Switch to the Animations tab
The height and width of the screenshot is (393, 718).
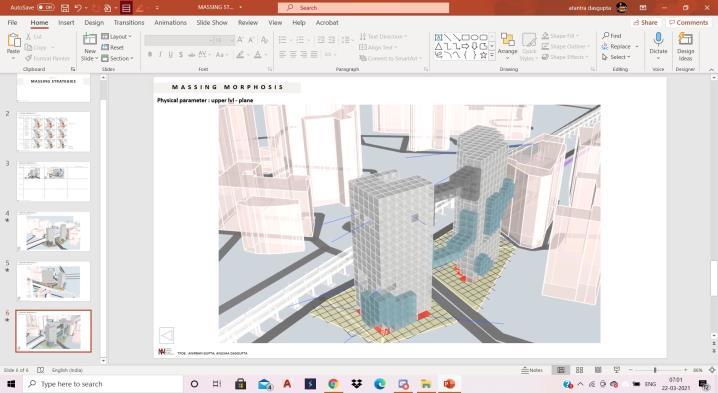coord(170,22)
